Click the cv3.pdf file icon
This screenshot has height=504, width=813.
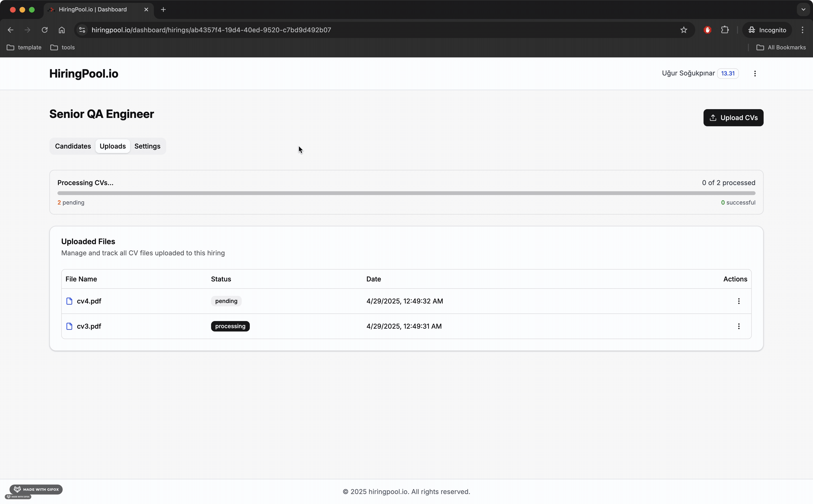click(69, 326)
